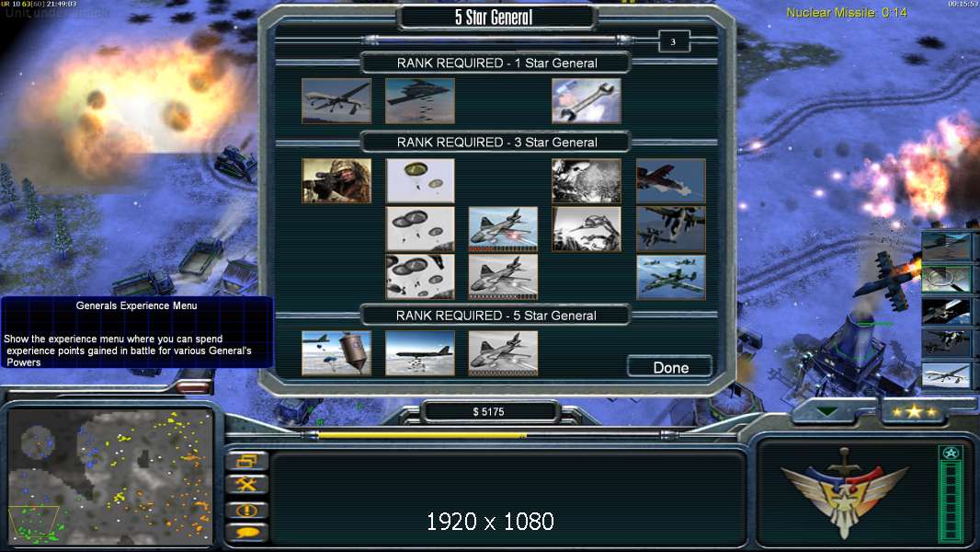Activate the satellite shortcut on right edge
Screen dimensions: 980x552
click(946, 311)
